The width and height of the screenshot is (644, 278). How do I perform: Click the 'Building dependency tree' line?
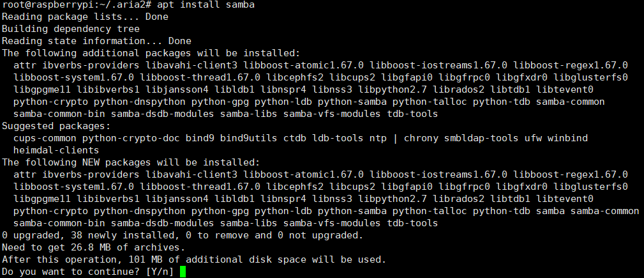pos(70,29)
